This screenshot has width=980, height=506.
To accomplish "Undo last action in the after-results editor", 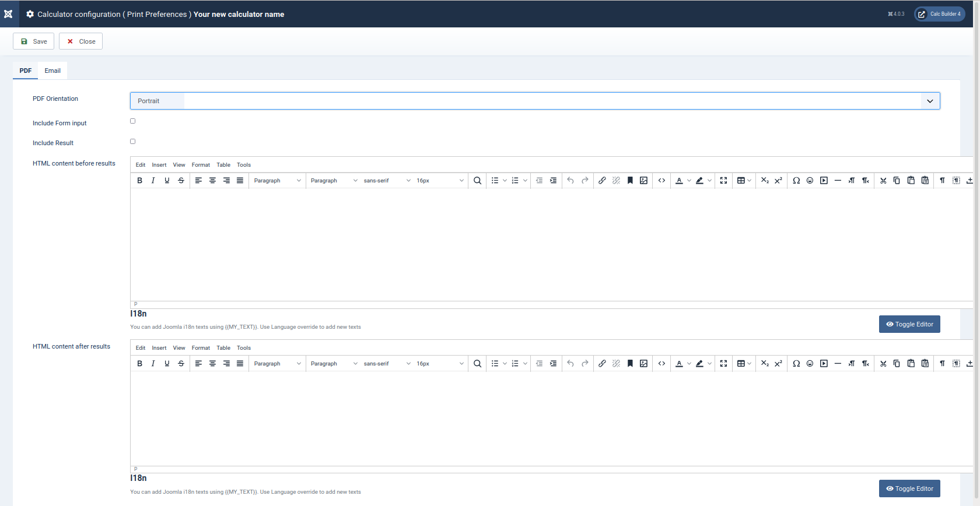I will (x=570, y=364).
